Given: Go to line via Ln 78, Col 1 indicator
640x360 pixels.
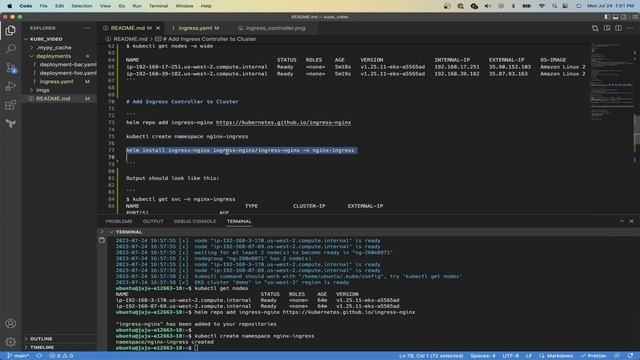Looking at the screenshot, I should [x=431, y=356].
